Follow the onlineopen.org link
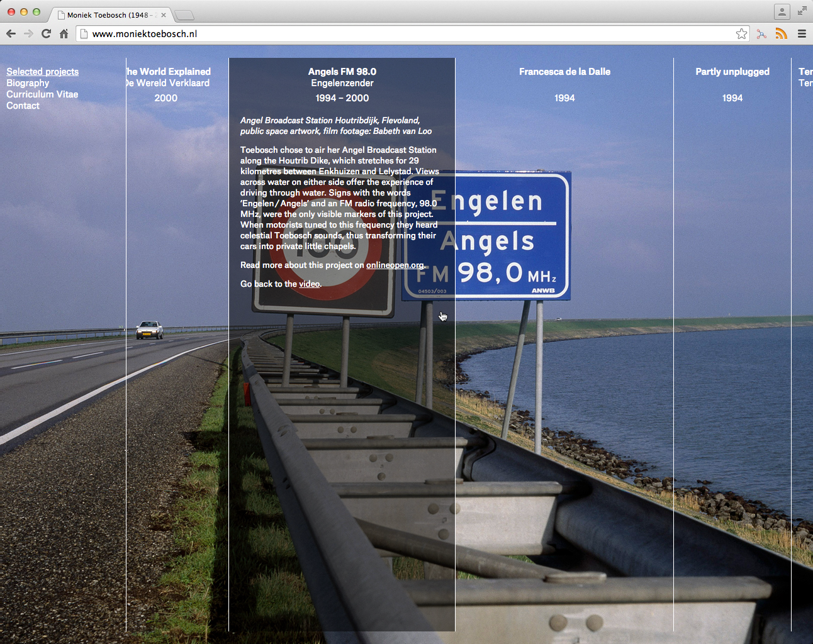The width and height of the screenshot is (813, 644). click(x=395, y=265)
